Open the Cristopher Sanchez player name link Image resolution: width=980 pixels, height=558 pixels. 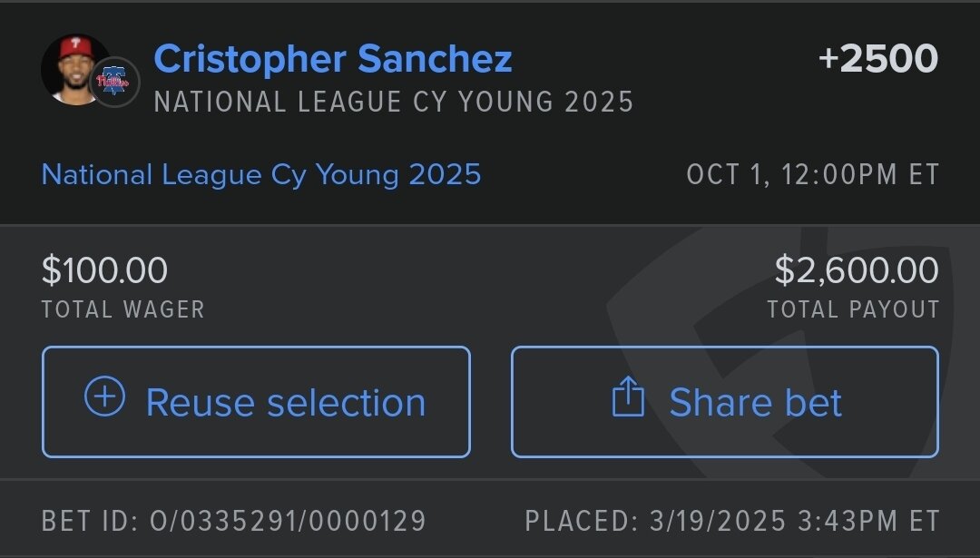pyautogui.click(x=333, y=59)
